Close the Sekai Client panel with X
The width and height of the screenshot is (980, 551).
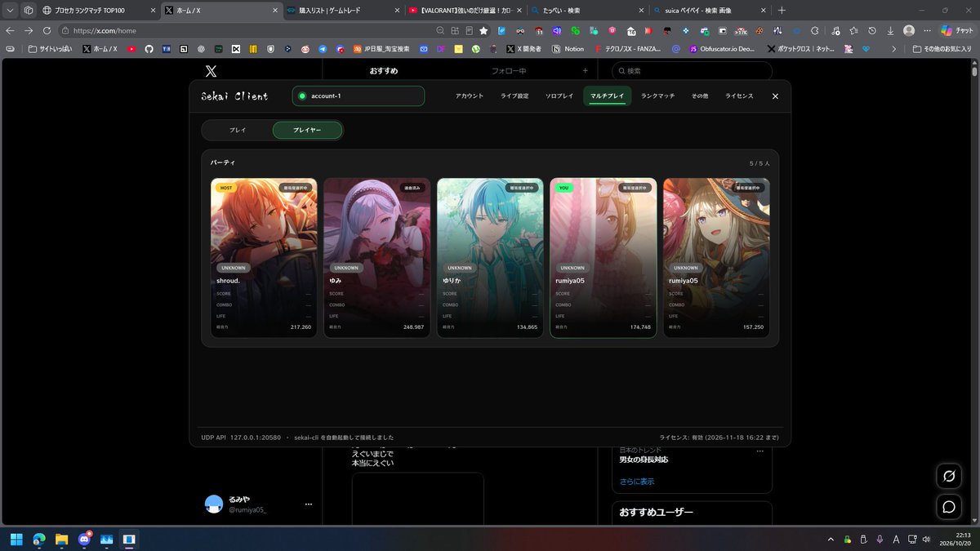click(775, 96)
